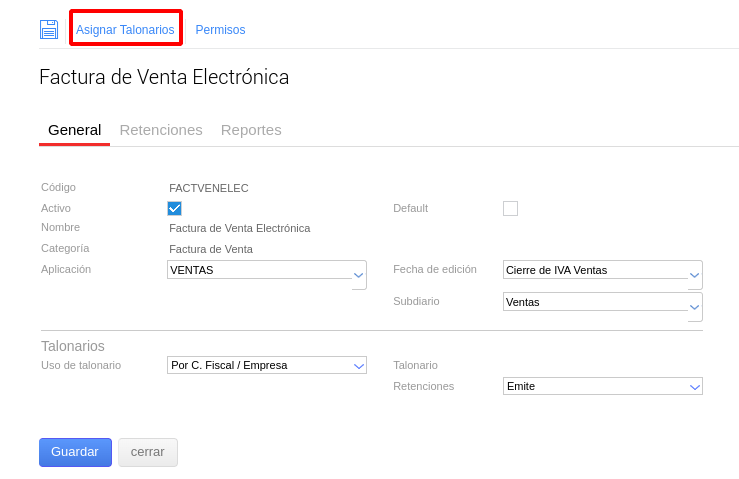Switch to the General tab
This screenshot has width=739, height=479.
74,130
